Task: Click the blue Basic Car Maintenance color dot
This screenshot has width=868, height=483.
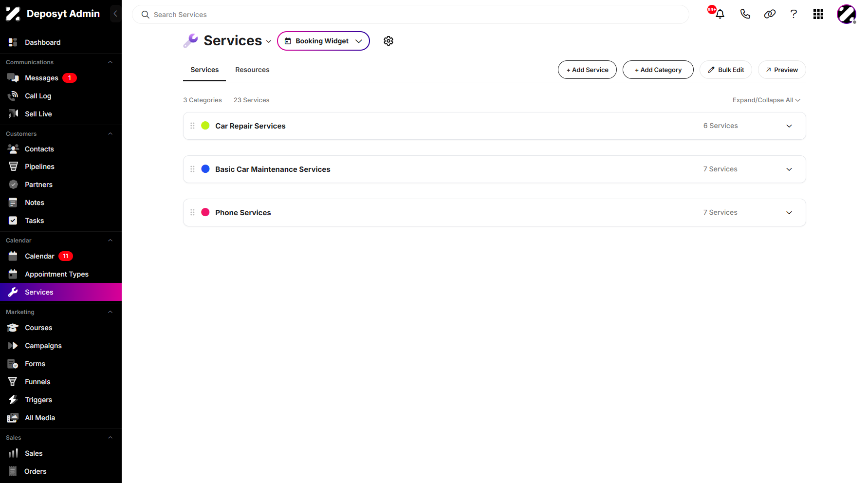Action: 205,169
